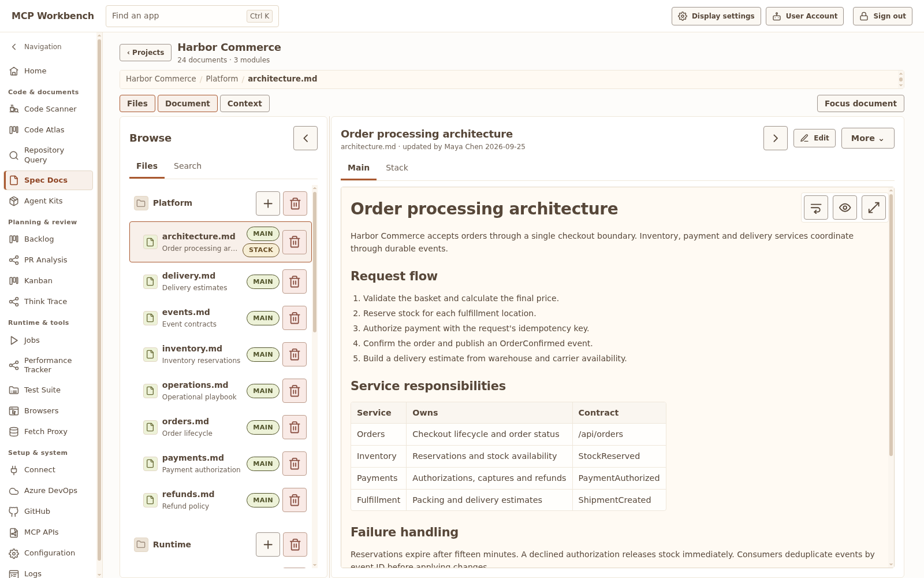Open Code Scanner in the sidebar
This screenshot has width=924, height=578.
(49, 109)
